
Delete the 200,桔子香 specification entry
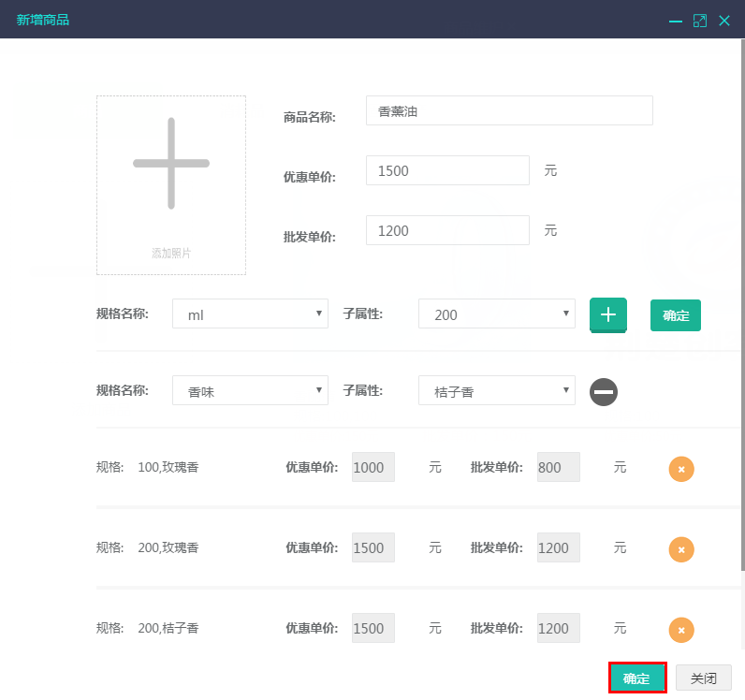681,630
